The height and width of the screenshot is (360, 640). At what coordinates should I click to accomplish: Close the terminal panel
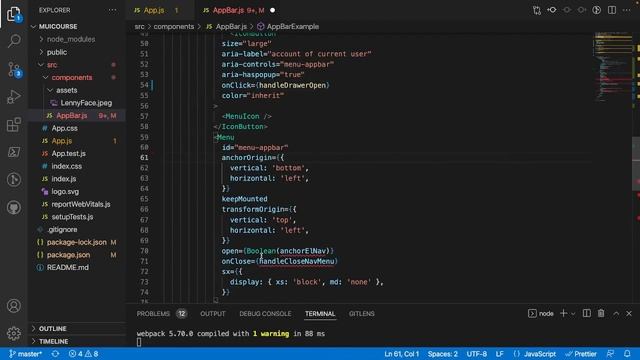629,313
